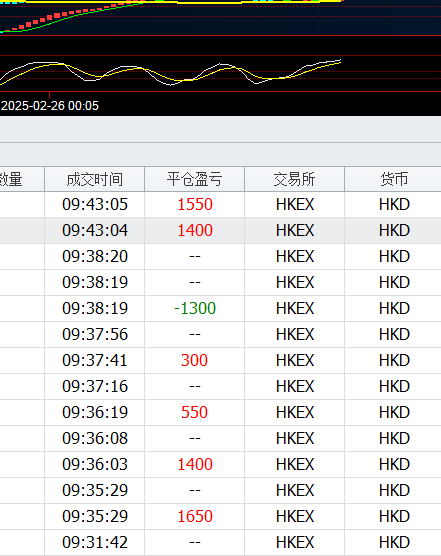This screenshot has width=441, height=556.
Task: Click the 09:31:42 time cell
Action: click(95, 542)
